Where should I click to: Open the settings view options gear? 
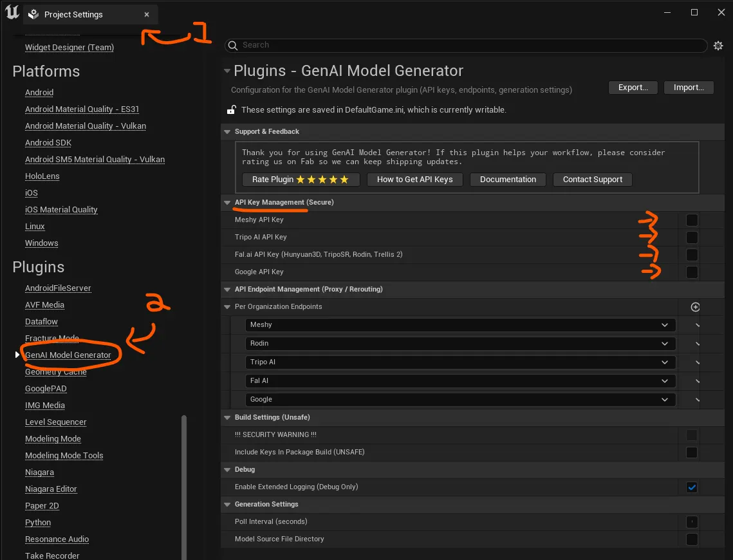[x=718, y=45]
